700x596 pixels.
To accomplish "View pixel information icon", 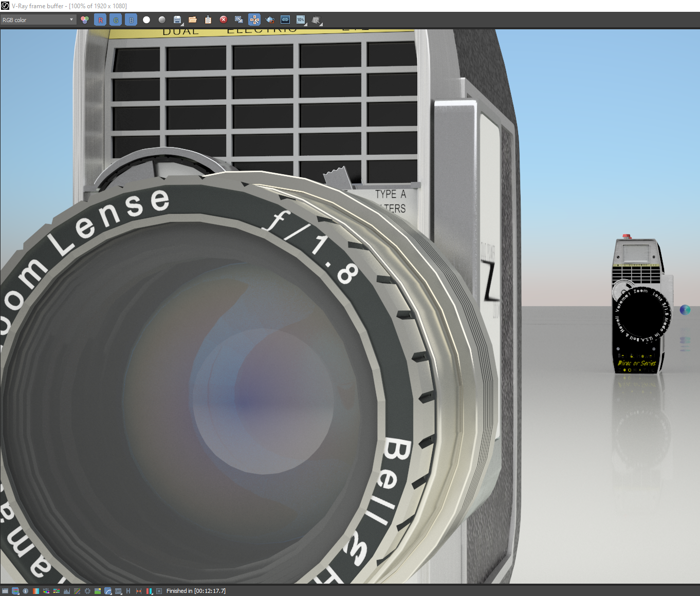I will tap(26, 591).
